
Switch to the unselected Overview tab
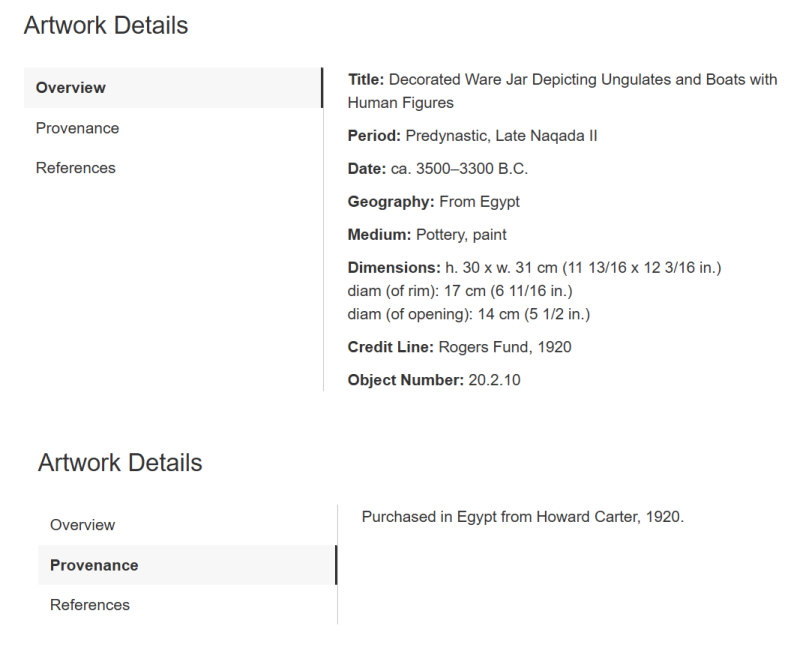click(x=83, y=525)
